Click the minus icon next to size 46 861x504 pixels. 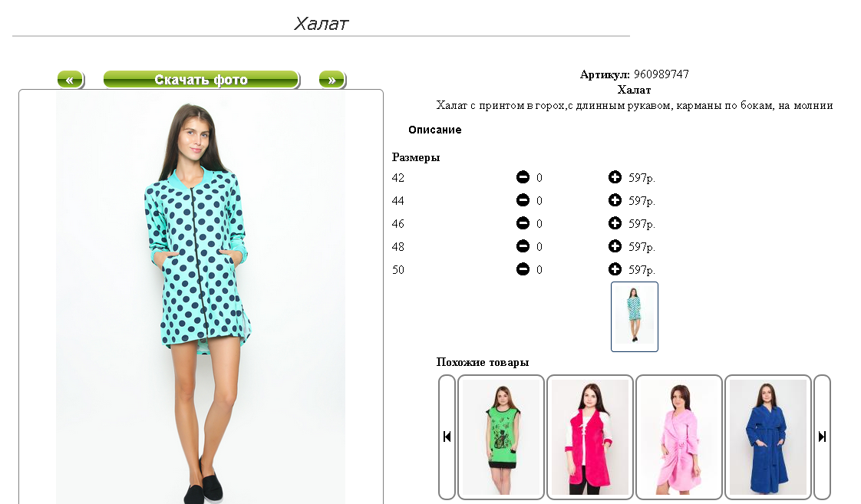pyautogui.click(x=523, y=223)
